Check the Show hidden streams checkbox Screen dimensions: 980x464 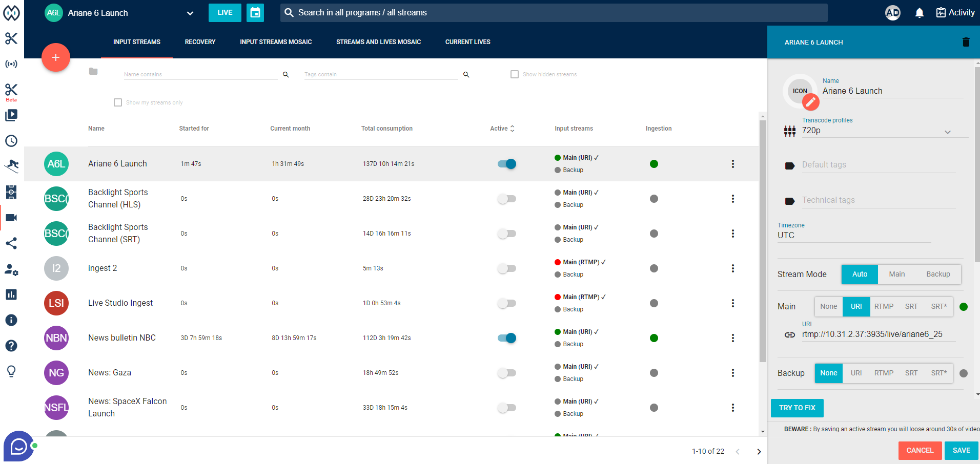click(x=515, y=74)
